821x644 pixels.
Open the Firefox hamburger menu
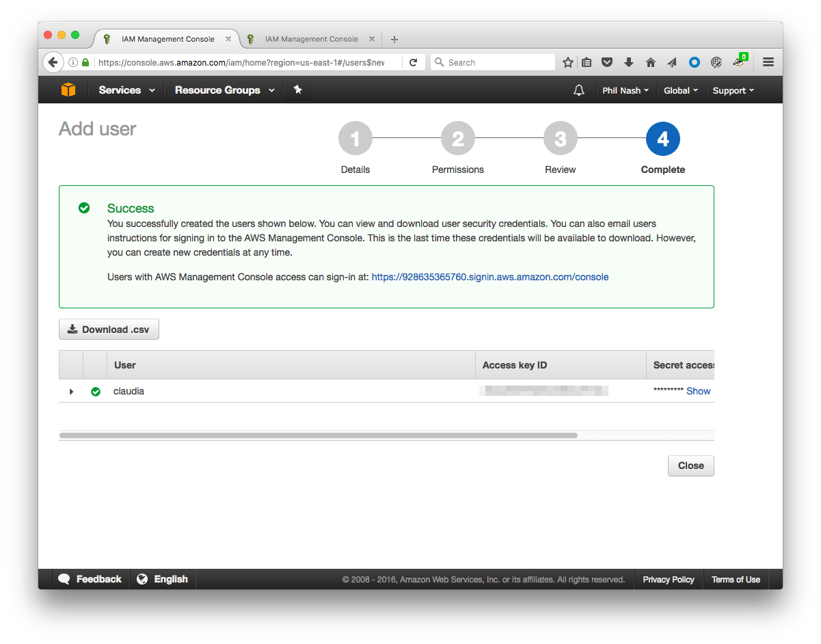click(768, 62)
